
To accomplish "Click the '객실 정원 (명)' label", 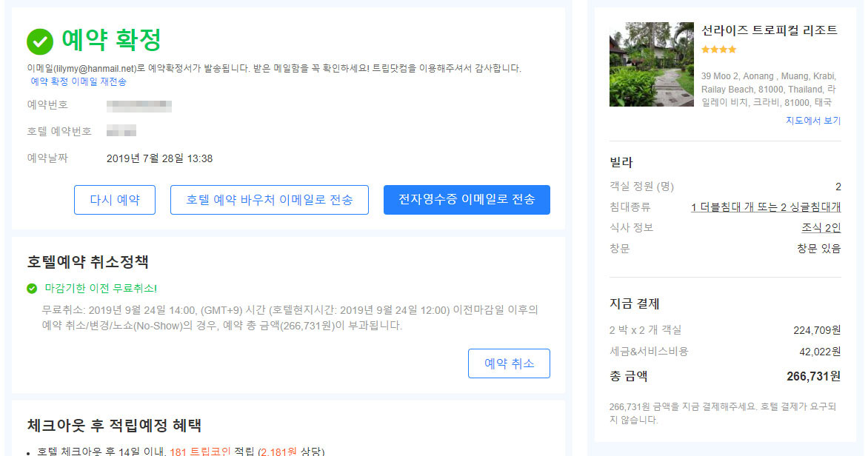I will point(641,187).
